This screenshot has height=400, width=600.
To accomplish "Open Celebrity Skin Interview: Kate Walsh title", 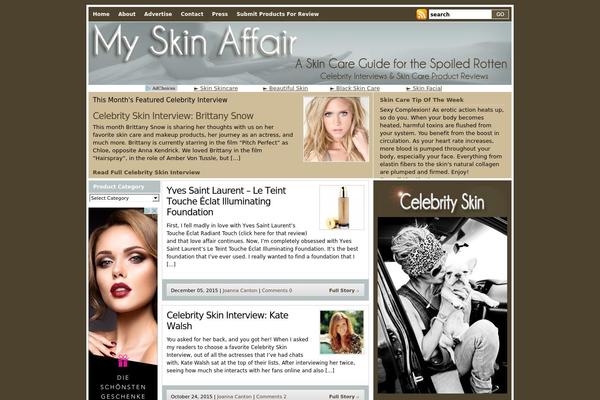I will pyautogui.click(x=227, y=321).
